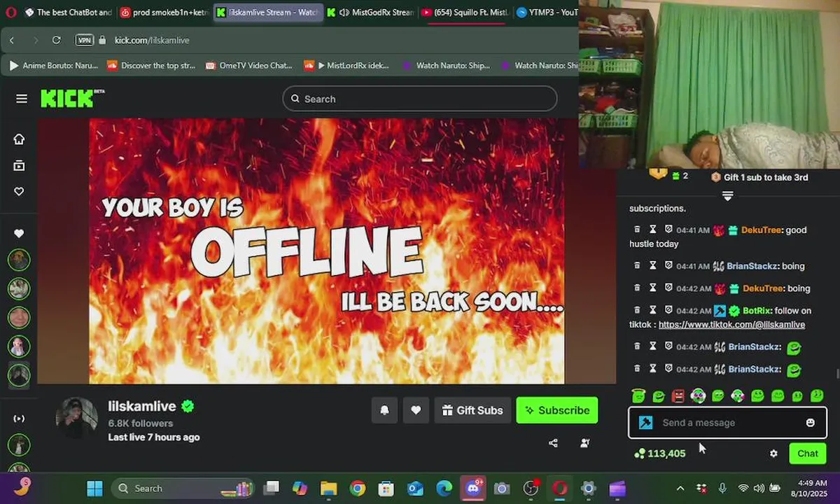The width and height of the screenshot is (840, 504).
Task: Collapse the gift leaderboard with stacked-lines expander
Action: point(727,196)
